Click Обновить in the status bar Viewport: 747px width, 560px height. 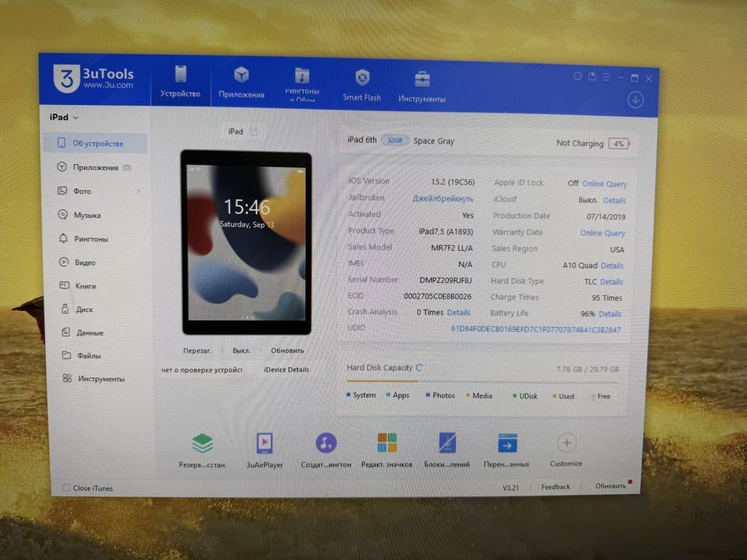click(x=610, y=486)
